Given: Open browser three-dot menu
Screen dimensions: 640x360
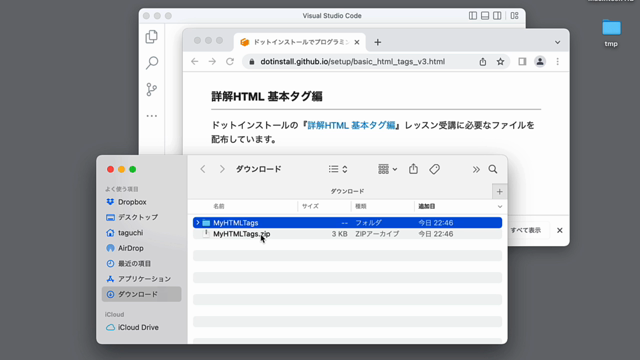Looking at the screenshot, I should (558, 62).
